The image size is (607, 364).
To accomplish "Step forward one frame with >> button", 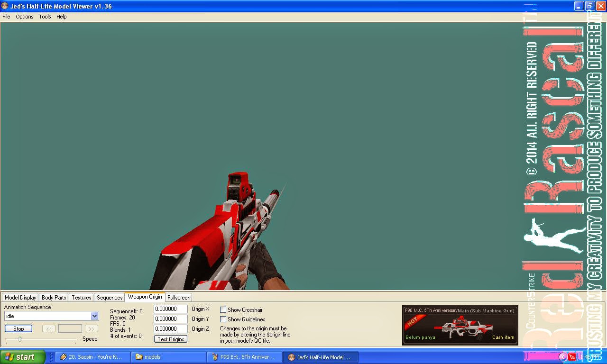I will click(x=92, y=328).
